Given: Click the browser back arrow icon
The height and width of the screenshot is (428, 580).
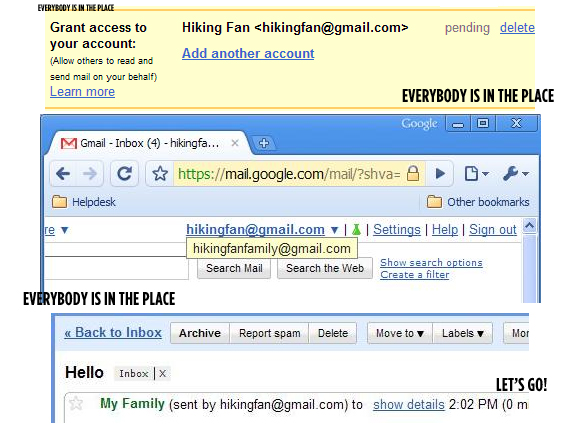Looking at the screenshot, I should pos(63,173).
